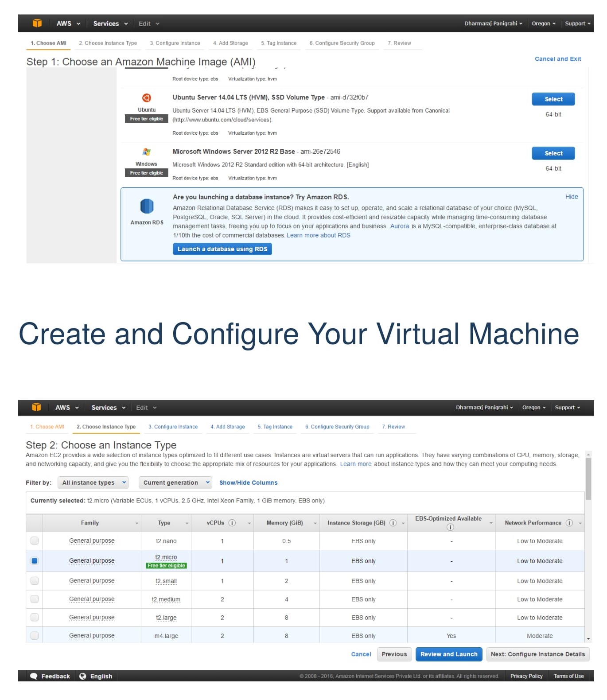607x700 pixels.
Task: Click the info icon next to Network Performance
Action: pyautogui.click(x=569, y=523)
